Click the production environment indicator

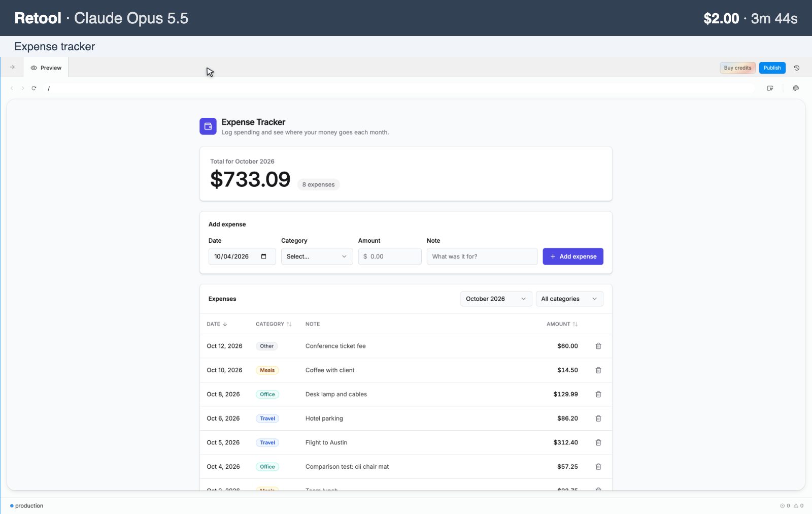26,506
